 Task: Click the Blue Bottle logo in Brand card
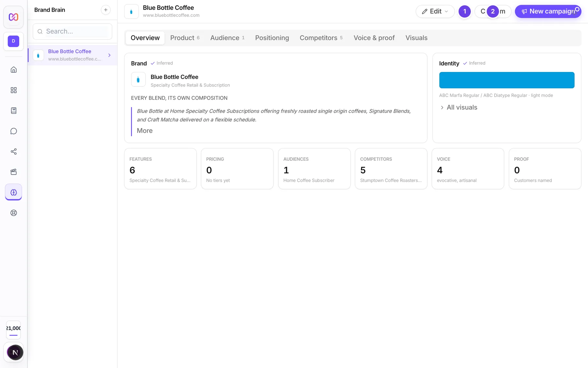click(x=138, y=79)
